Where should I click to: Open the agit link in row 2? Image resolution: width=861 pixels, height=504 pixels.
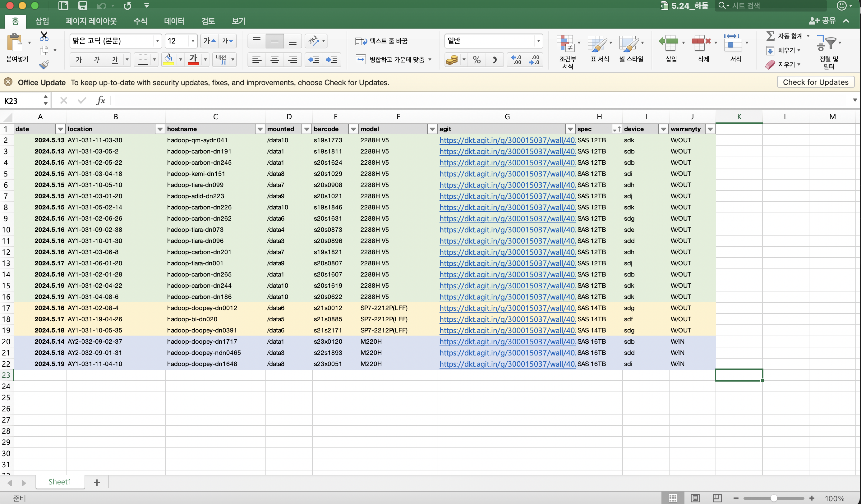pos(507,140)
